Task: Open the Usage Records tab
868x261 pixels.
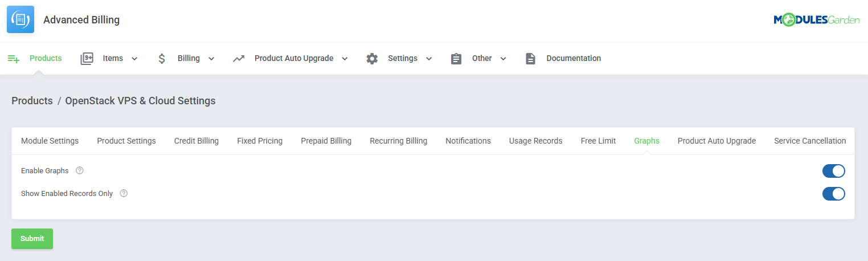Action: (x=535, y=141)
